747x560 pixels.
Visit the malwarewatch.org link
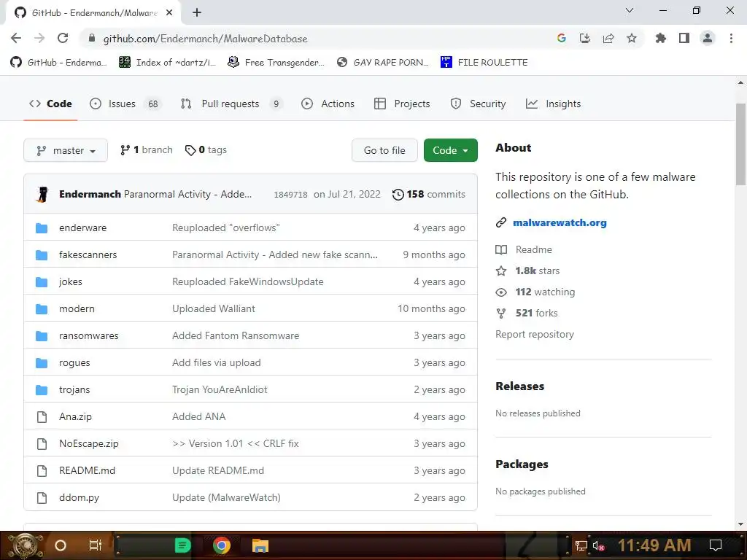[x=560, y=222]
